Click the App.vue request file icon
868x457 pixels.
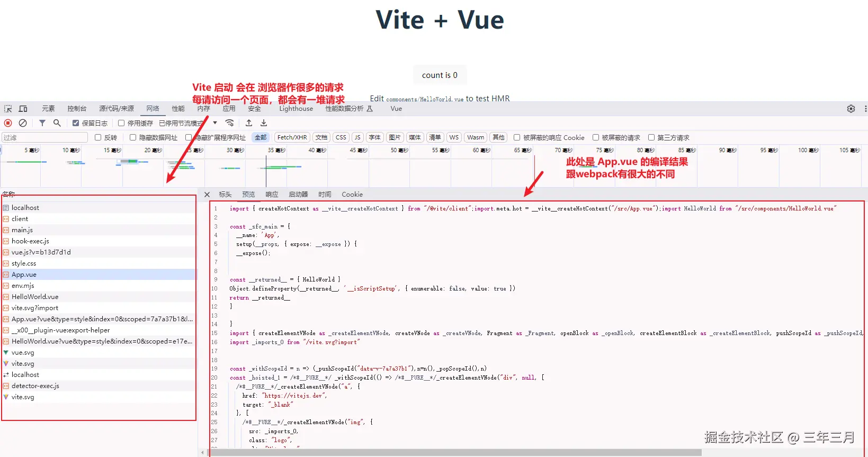[6, 275]
